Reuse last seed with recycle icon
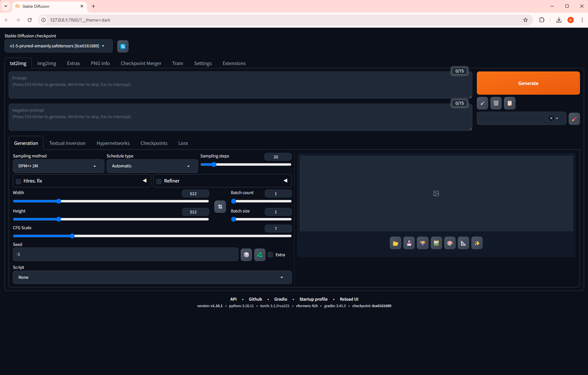 (260, 255)
